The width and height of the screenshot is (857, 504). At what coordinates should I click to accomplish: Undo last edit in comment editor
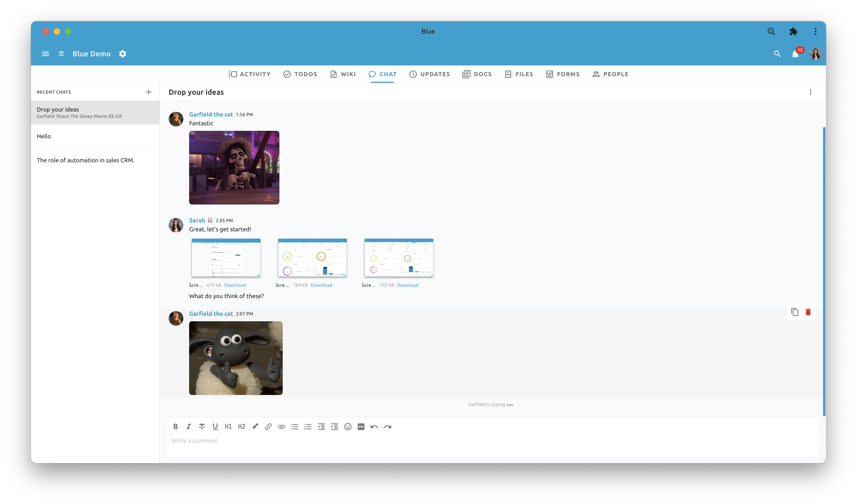374,426
